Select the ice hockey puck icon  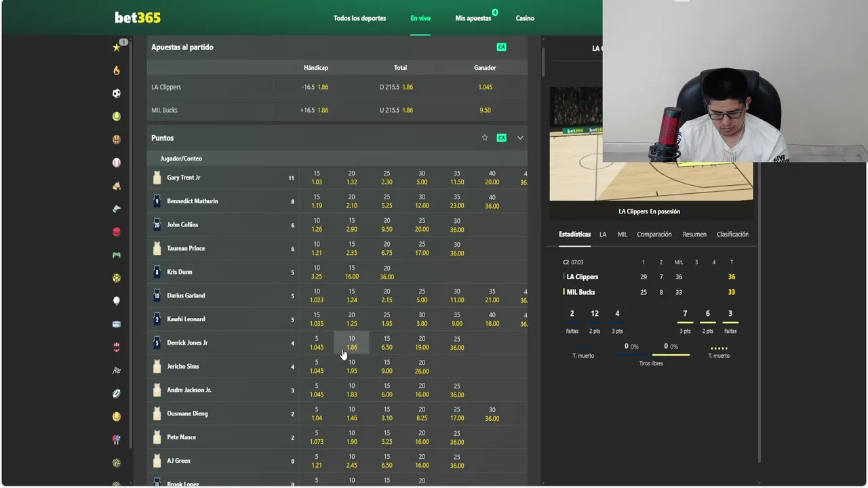point(117,324)
